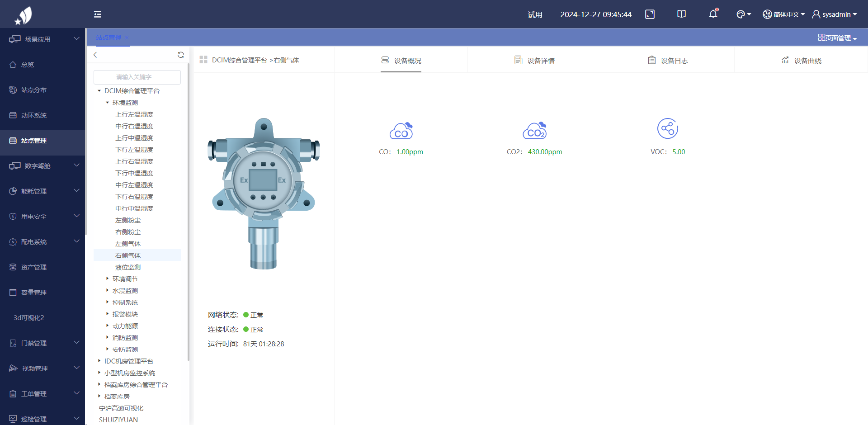Expand the 环境调节 tree node

[107, 279]
